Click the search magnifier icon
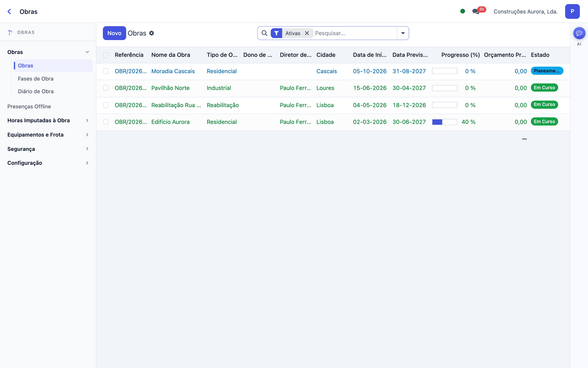The width and height of the screenshot is (588, 368). pos(264,33)
